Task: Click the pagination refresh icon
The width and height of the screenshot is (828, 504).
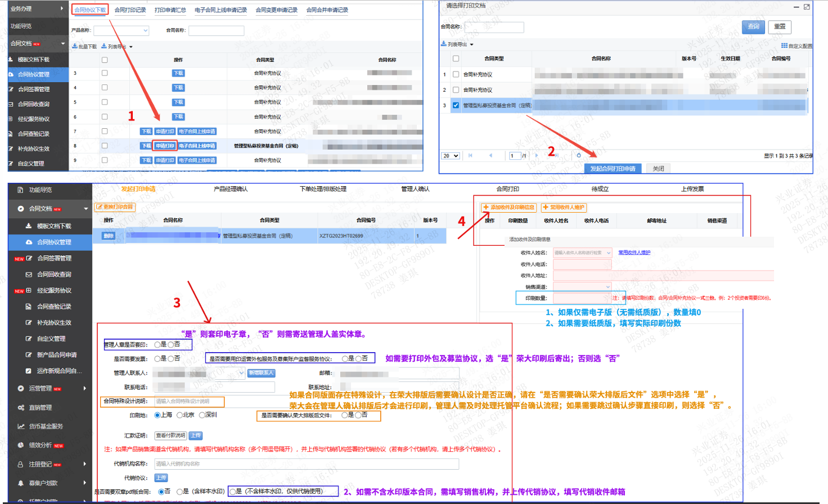Action: click(x=579, y=156)
